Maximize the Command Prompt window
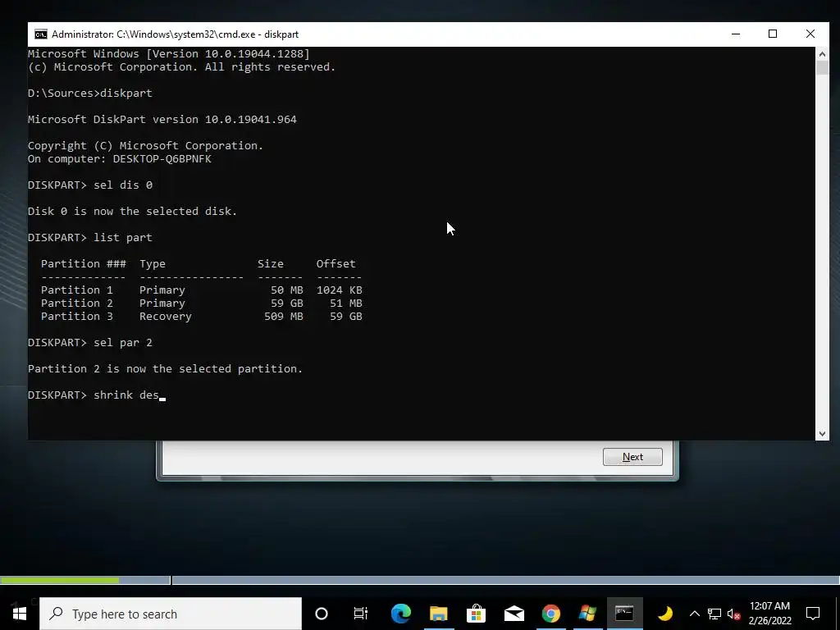840x630 pixels. click(773, 34)
